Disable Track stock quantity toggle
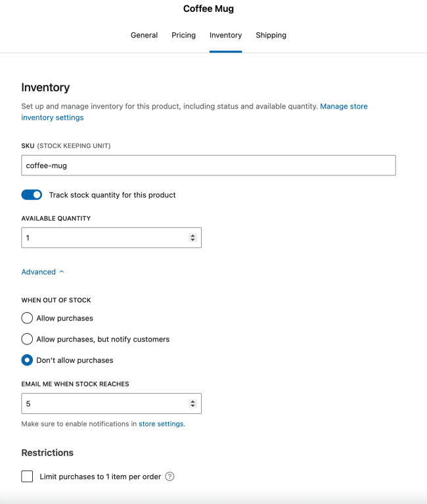Screen dimensions: 427x504 click(32, 195)
